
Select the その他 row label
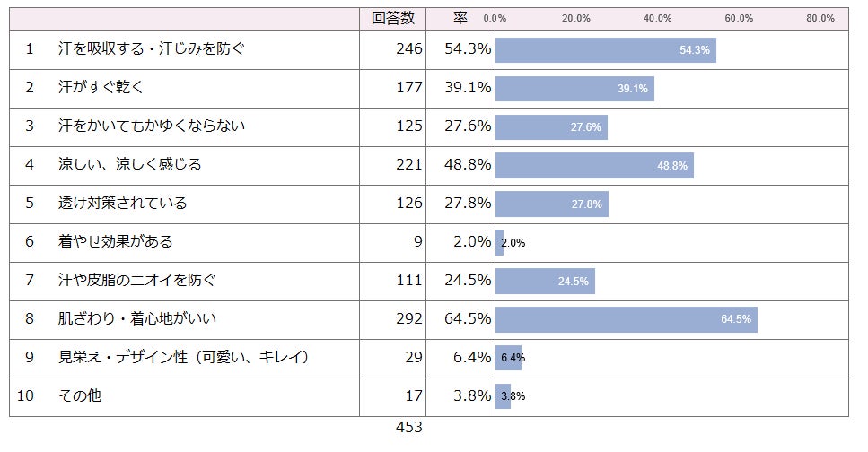pos(80,395)
